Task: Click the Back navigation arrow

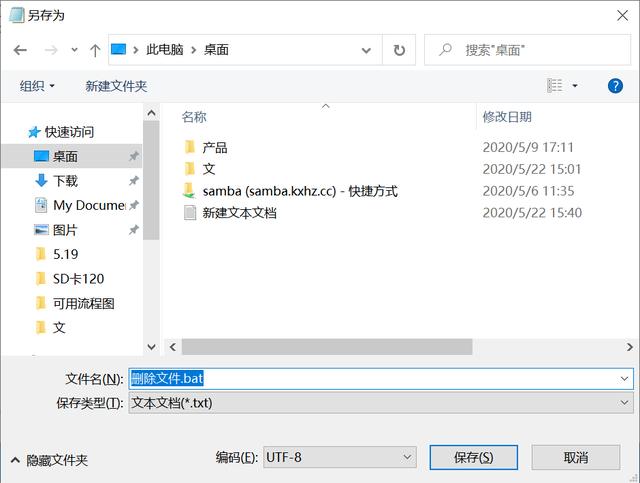Action: click(x=20, y=50)
